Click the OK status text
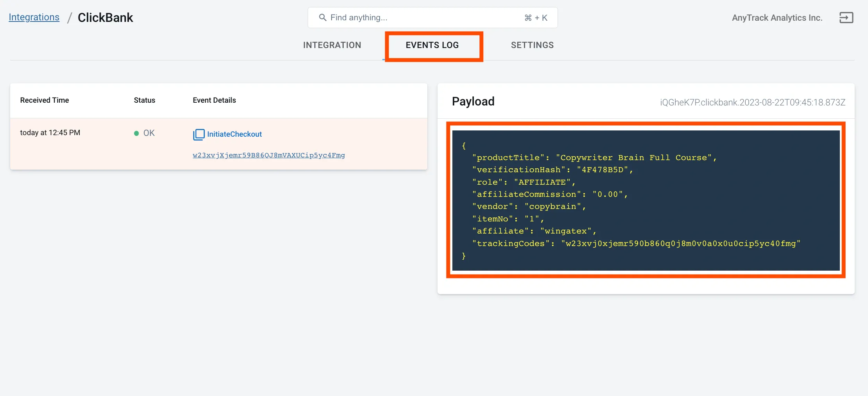 pos(149,133)
